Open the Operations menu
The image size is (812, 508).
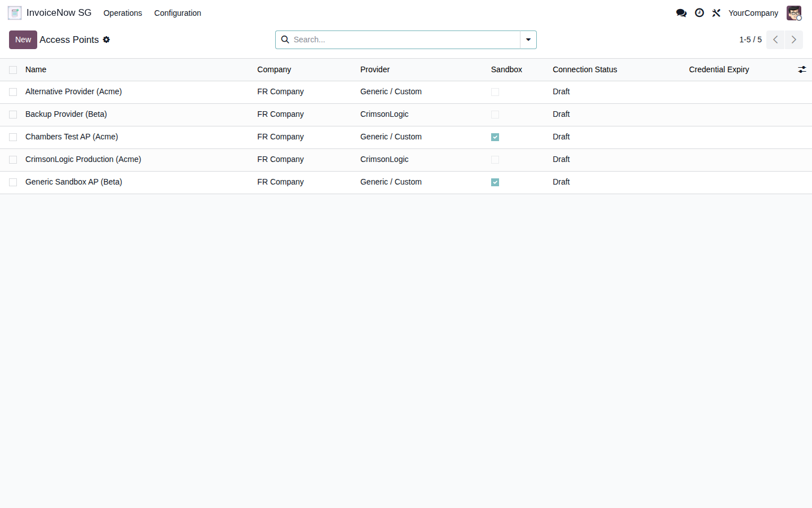pos(123,13)
